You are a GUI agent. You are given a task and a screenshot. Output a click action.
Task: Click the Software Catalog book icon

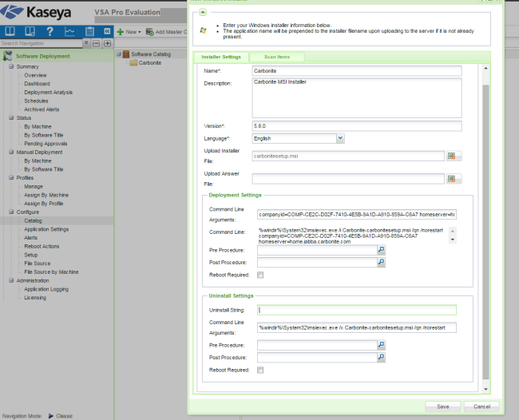coord(126,54)
